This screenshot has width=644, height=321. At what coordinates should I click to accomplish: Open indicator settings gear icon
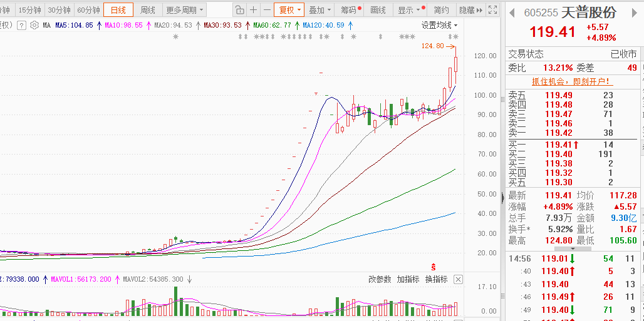coord(34,26)
